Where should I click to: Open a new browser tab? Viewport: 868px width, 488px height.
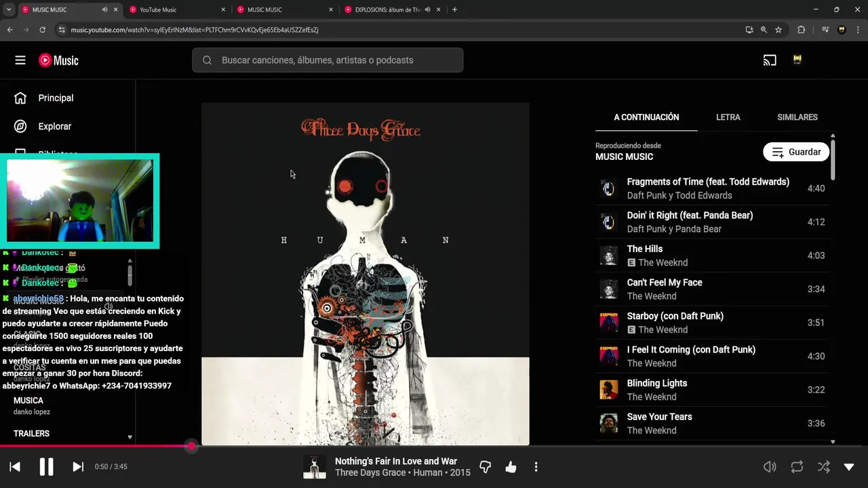click(454, 9)
